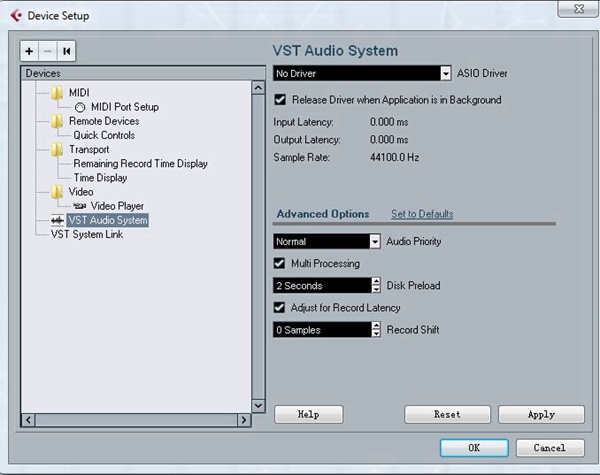Click the Apply button
This screenshot has width=600, height=475.
pos(541,415)
